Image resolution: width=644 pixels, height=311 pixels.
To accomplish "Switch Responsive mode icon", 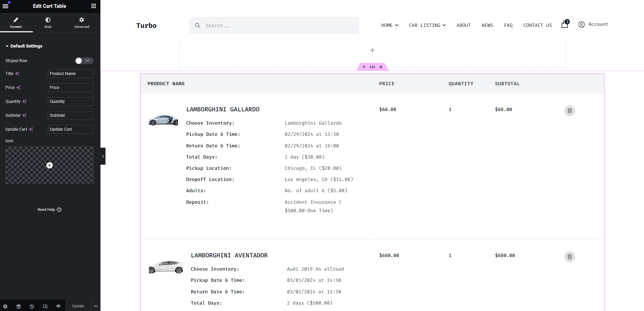I will click(45, 306).
